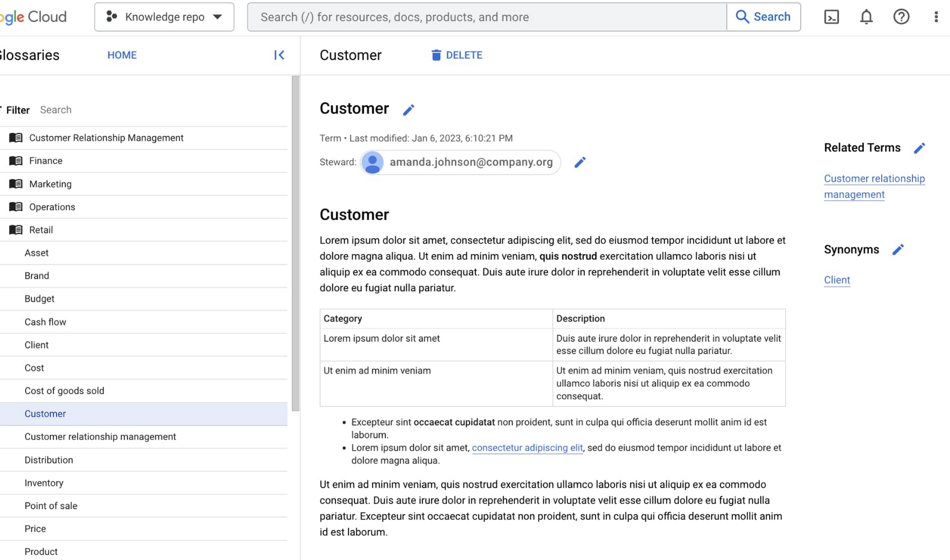Edit Synonyms with pencil icon
The width and height of the screenshot is (950, 560).
click(898, 250)
